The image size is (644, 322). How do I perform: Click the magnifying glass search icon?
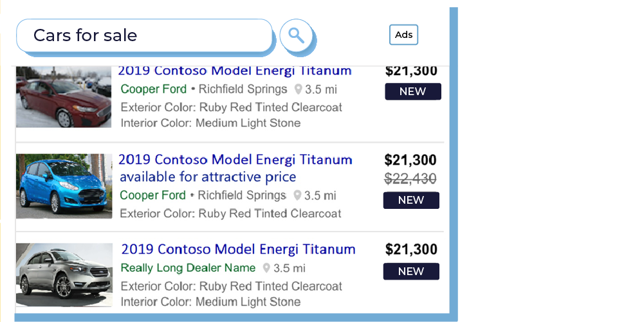tap(296, 36)
